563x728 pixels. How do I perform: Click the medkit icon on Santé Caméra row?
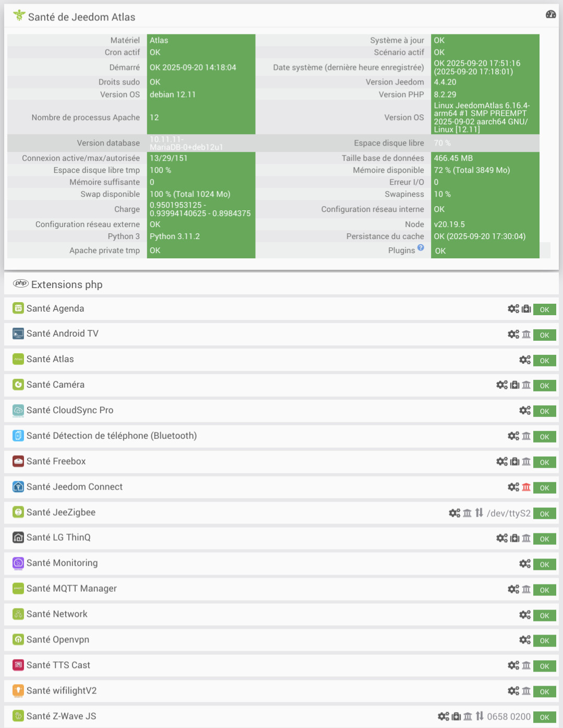(x=514, y=385)
